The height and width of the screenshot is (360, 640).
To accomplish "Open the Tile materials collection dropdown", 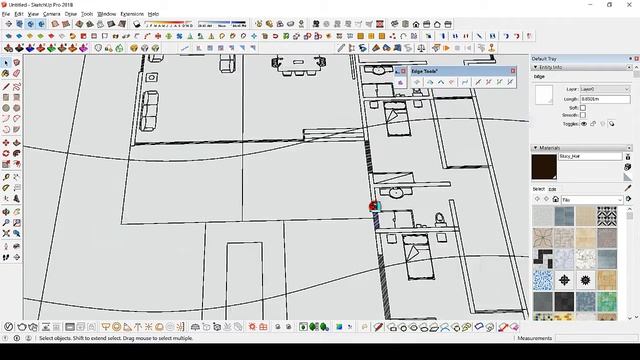I will click(x=592, y=200).
